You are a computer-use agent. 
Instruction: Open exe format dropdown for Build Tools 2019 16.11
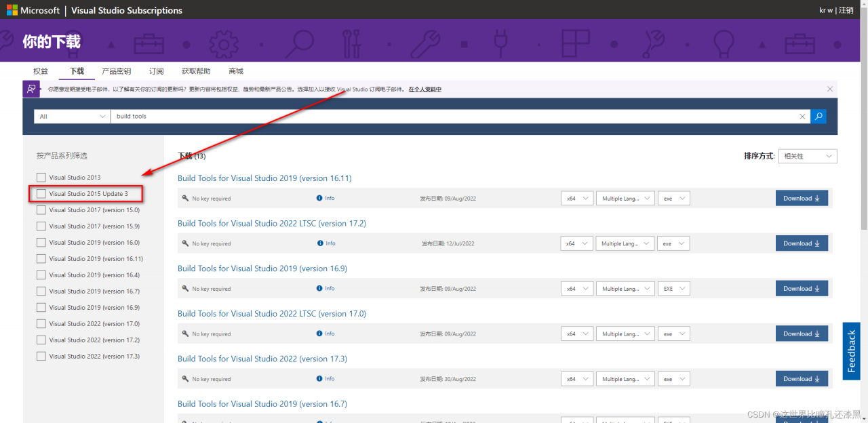click(673, 198)
